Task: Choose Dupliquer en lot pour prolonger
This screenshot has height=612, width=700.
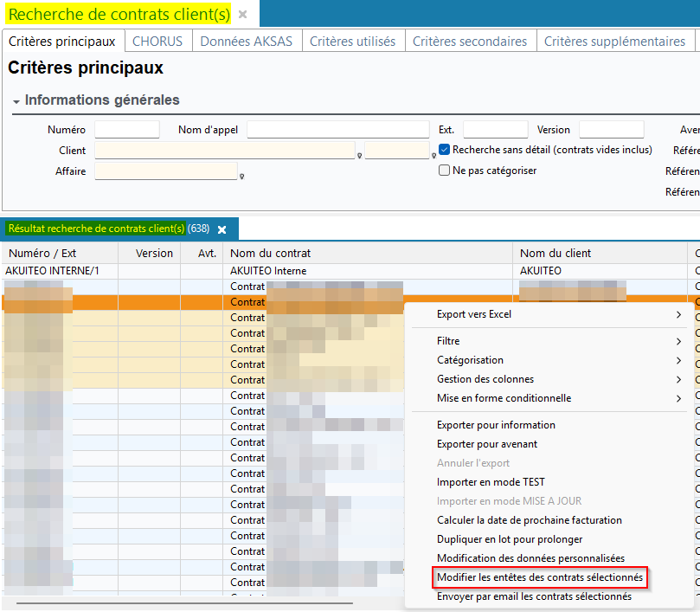Action: (509, 539)
